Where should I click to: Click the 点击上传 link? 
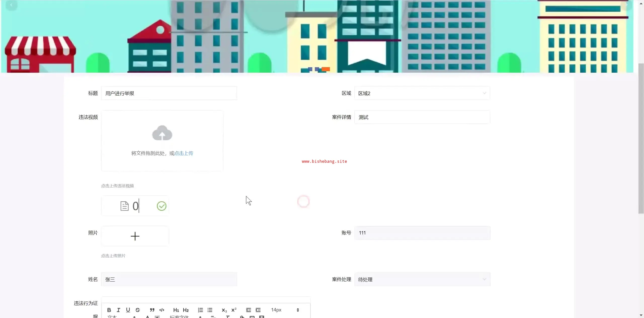pos(184,153)
